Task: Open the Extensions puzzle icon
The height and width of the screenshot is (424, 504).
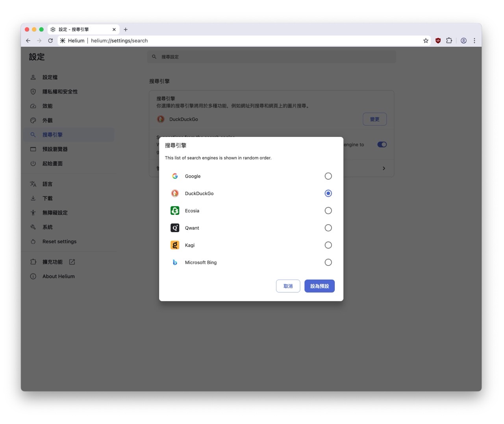Action: (449, 41)
